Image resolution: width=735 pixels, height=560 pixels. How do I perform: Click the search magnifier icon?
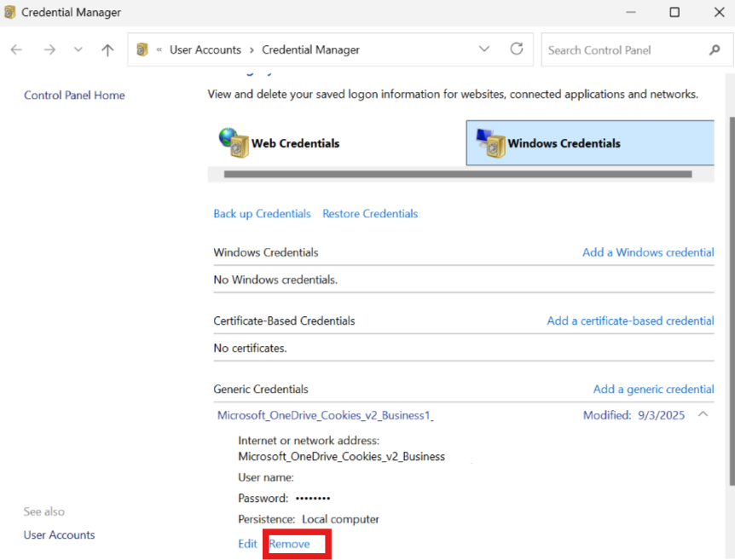[715, 49]
